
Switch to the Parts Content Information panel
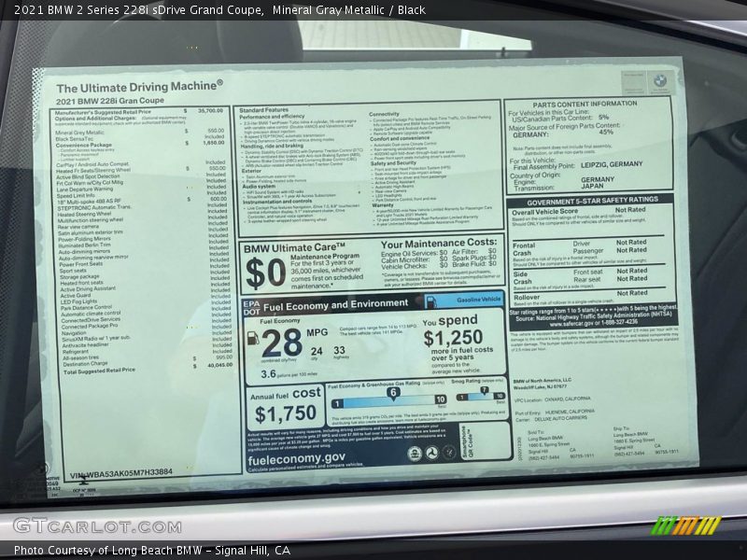pos(585,105)
